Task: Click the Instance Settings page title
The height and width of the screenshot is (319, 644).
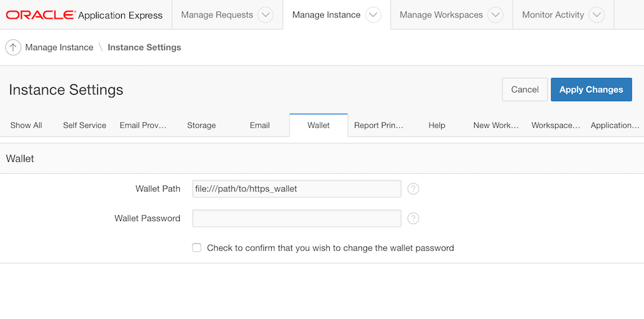Action: pyautogui.click(x=66, y=90)
